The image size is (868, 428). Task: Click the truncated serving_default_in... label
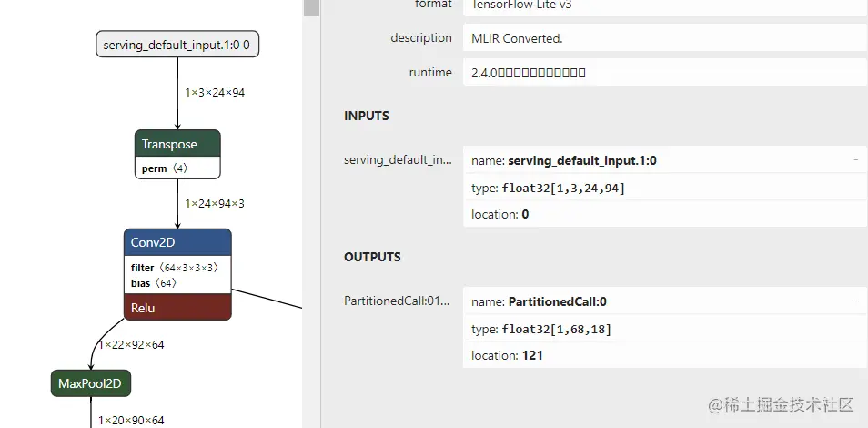point(398,159)
